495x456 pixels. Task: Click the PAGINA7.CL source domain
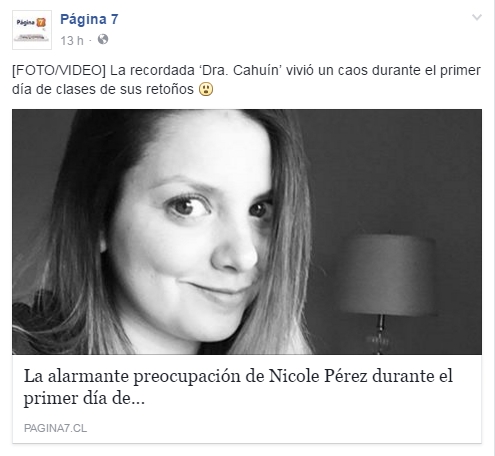click(55, 428)
